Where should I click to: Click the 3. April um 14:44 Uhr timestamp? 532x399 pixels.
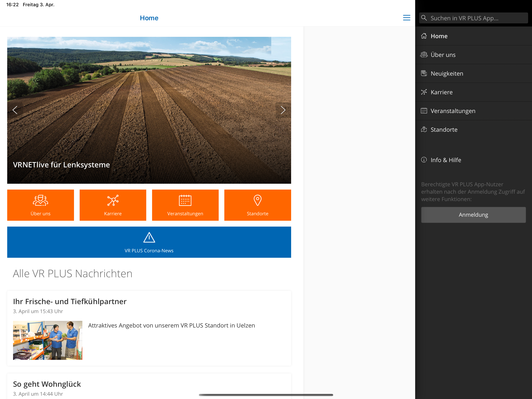coord(38,394)
